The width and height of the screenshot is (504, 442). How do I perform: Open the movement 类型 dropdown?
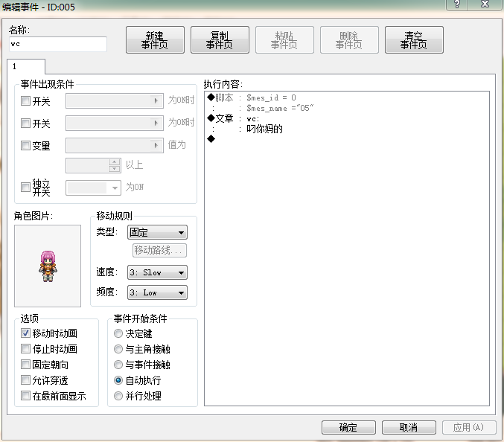(157, 232)
